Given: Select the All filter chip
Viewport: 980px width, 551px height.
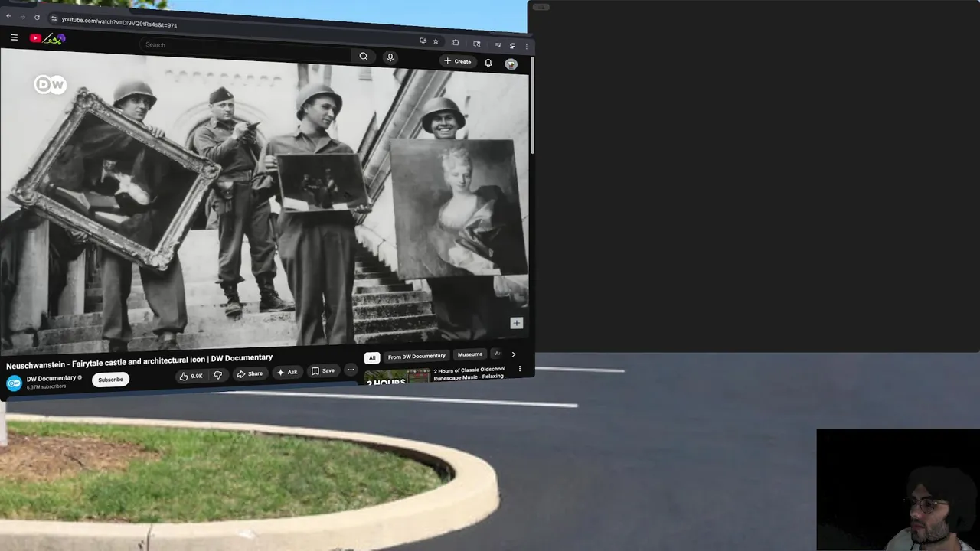Looking at the screenshot, I should (372, 357).
